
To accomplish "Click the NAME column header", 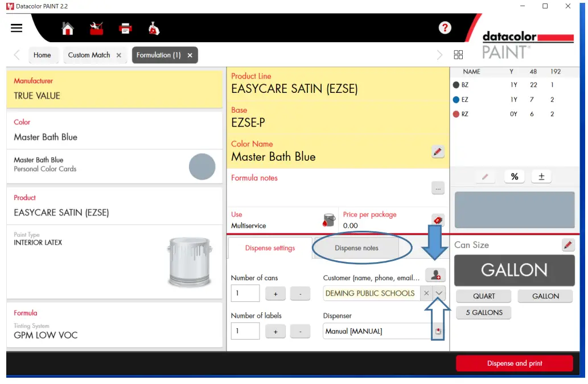I will [x=471, y=72].
